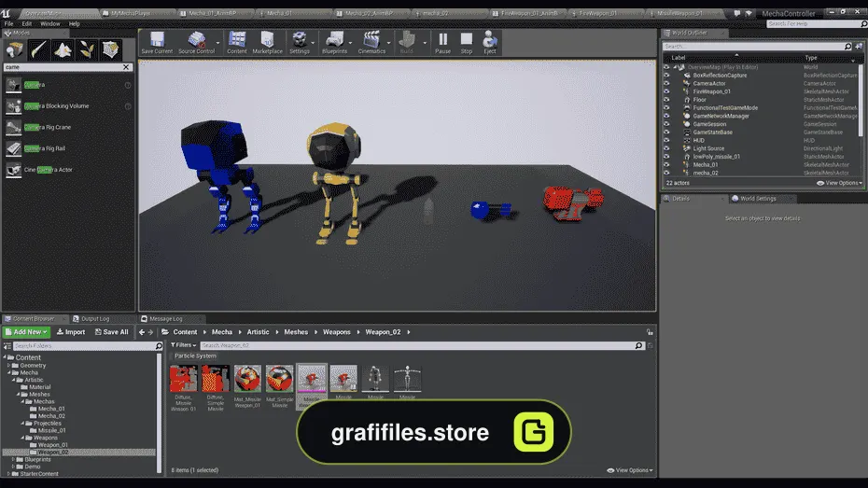Select Weapon_01 folder in tree
The height and width of the screenshot is (488, 868).
[53, 445]
